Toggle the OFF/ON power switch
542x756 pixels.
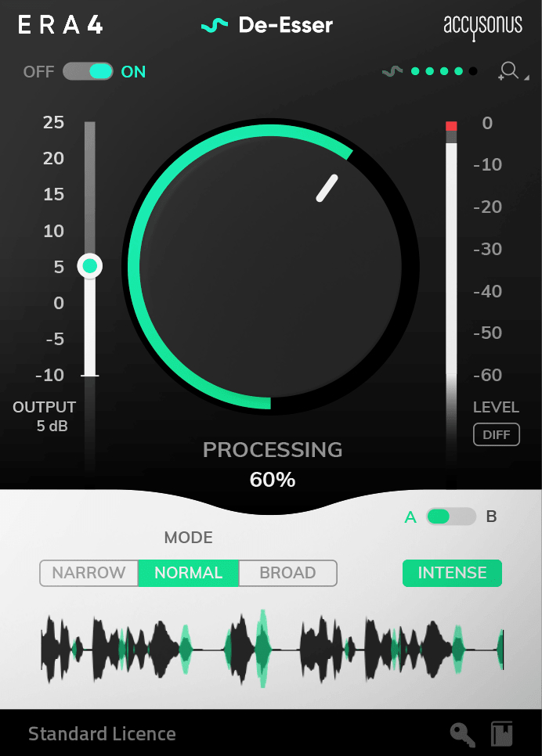coord(88,72)
